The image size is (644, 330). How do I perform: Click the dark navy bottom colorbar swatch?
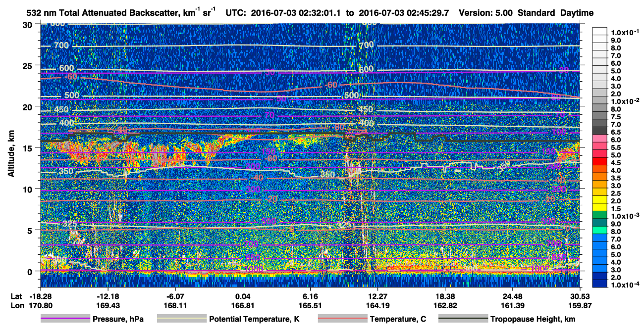[x=599, y=284]
